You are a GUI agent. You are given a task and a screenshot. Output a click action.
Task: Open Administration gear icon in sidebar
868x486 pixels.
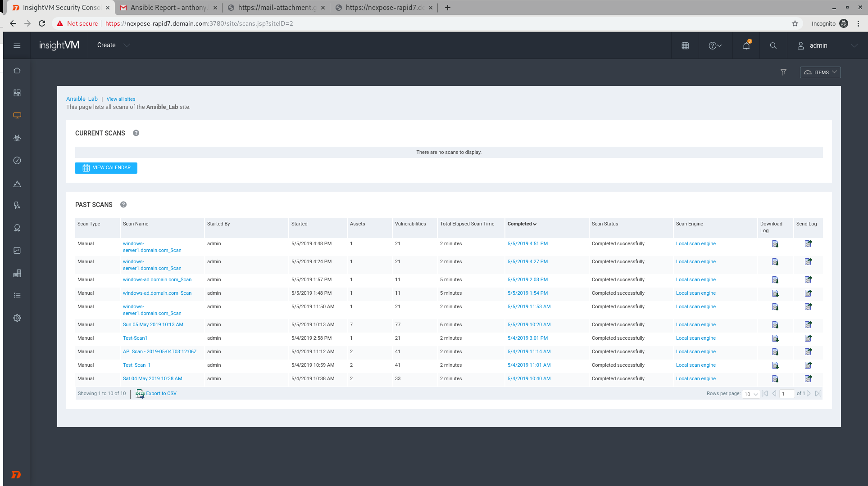click(17, 318)
